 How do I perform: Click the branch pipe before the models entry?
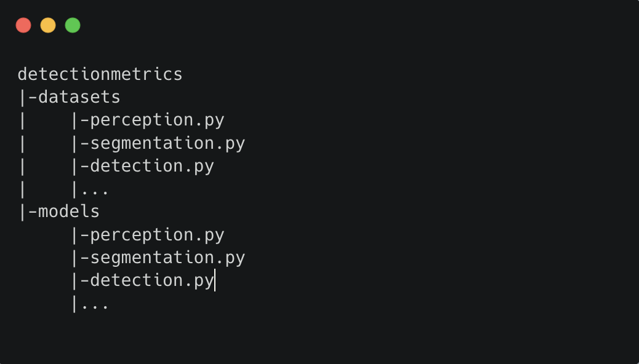[x=22, y=213]
